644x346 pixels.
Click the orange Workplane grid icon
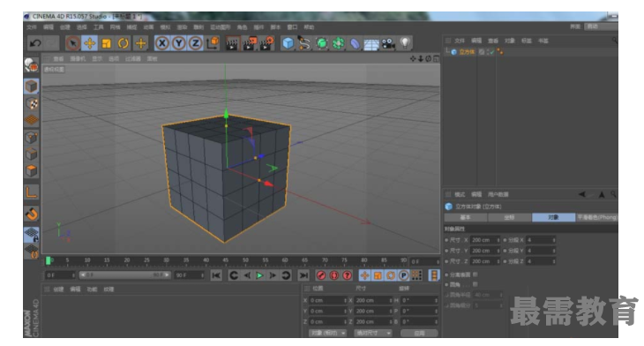31,120
